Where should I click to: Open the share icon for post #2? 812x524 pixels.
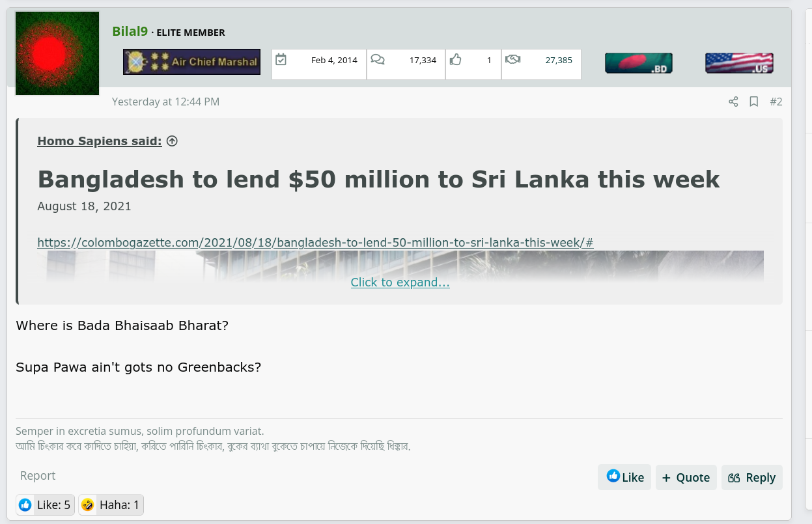pyautogui.click(x=733, y=102)
